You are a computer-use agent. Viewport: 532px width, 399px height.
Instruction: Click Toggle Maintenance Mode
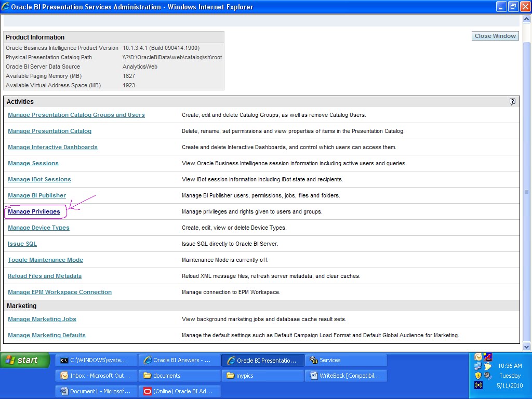(x=46, y=260)
